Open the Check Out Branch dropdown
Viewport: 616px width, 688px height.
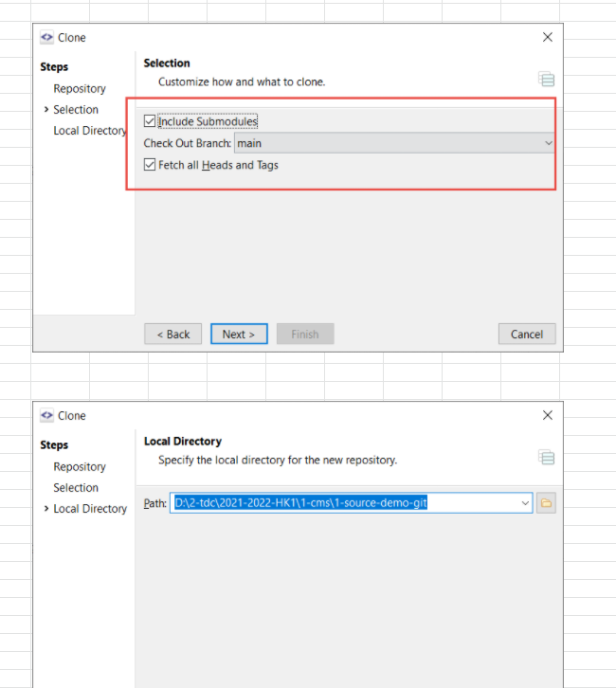tap(547, 143)
